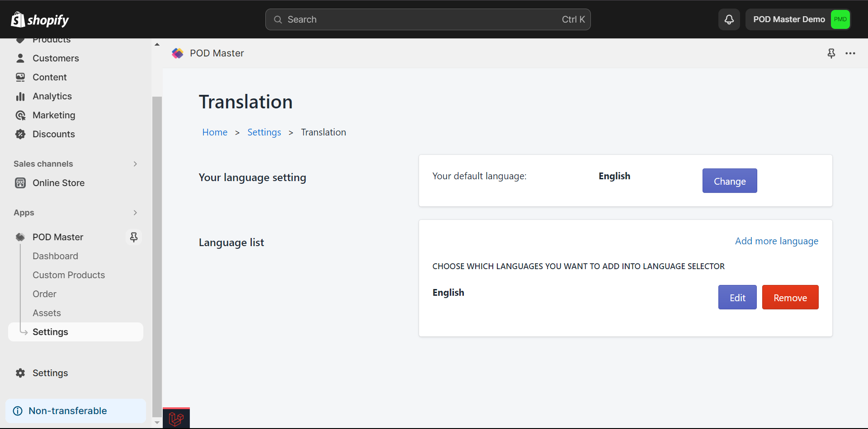Click the Content icon in sidebar
This screenshot has width=868, height=429.
coord(20,77)
